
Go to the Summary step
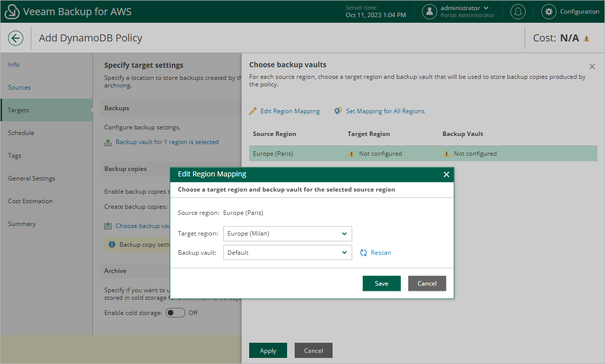click(x=22, y=224)
